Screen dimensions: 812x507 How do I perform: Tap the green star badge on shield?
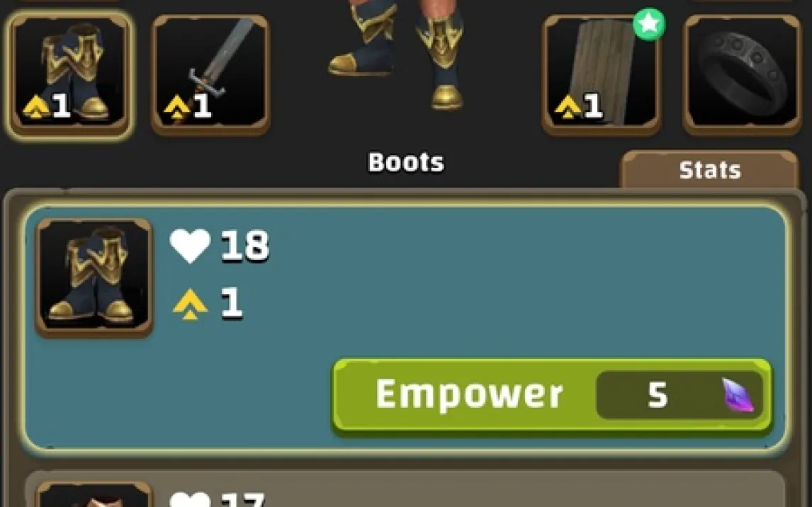649,24
